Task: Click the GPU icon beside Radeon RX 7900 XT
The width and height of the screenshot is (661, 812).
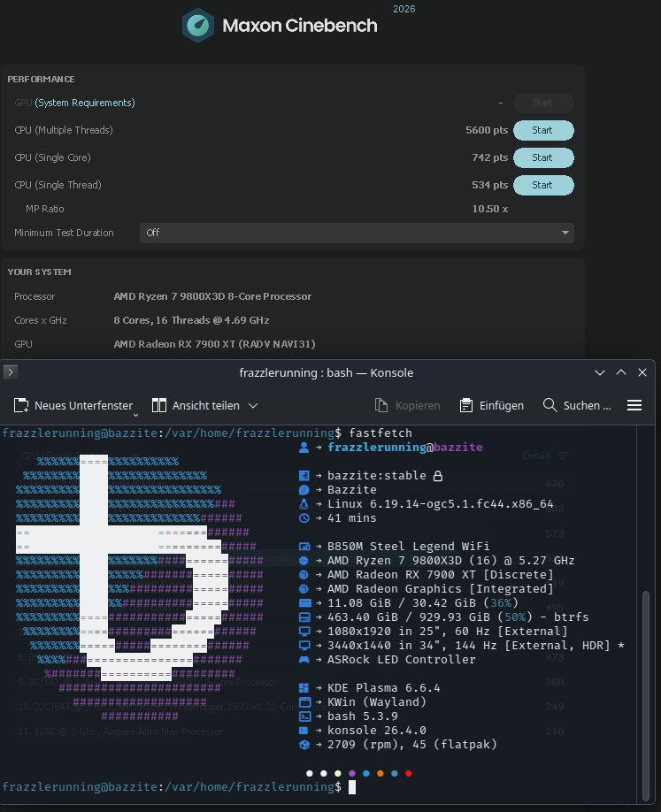Action: [304, 574]
